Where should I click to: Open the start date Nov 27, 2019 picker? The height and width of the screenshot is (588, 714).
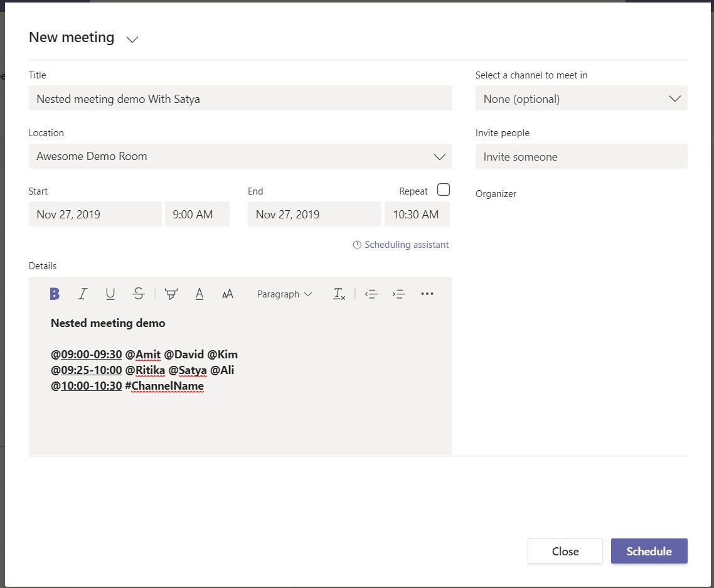(x=95, y=214)
